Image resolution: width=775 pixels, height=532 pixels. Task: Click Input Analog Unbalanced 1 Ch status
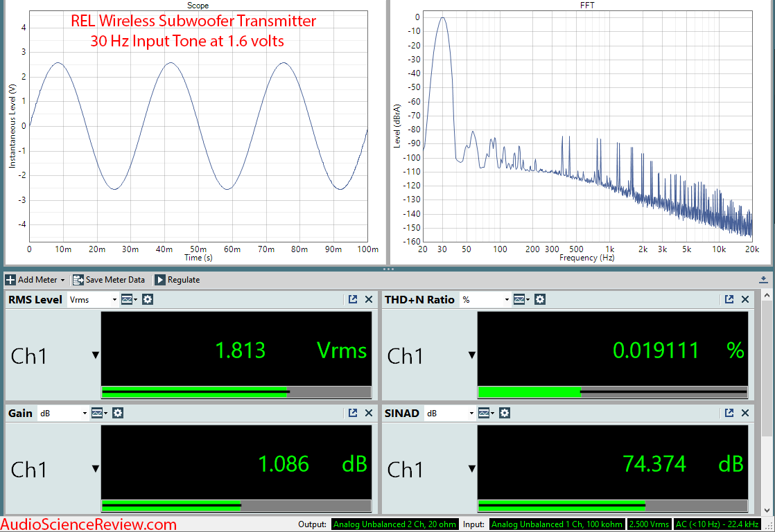(557, 524)
